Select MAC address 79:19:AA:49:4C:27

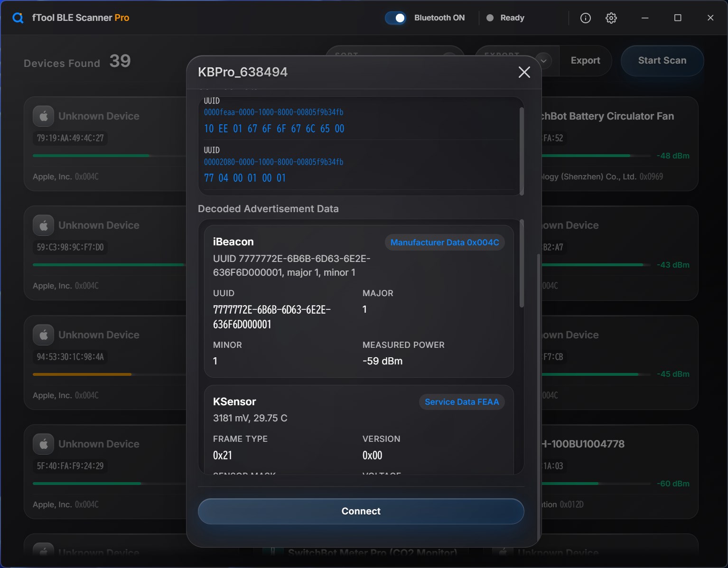70,138
